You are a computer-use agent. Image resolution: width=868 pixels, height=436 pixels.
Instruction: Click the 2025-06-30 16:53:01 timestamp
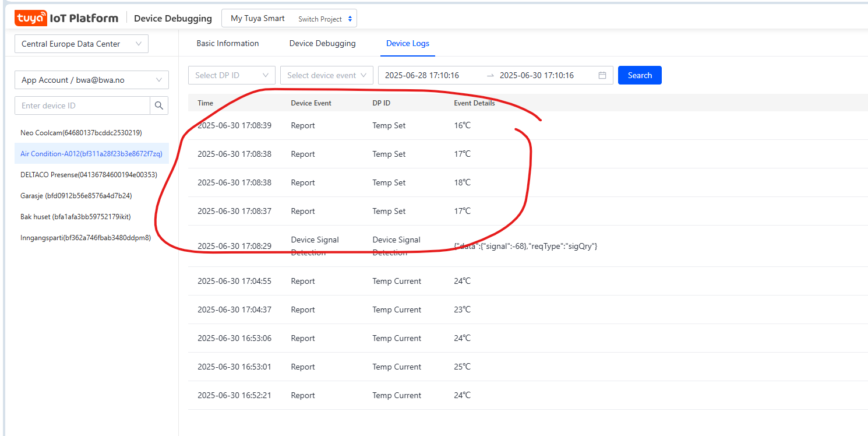(234, 367)
